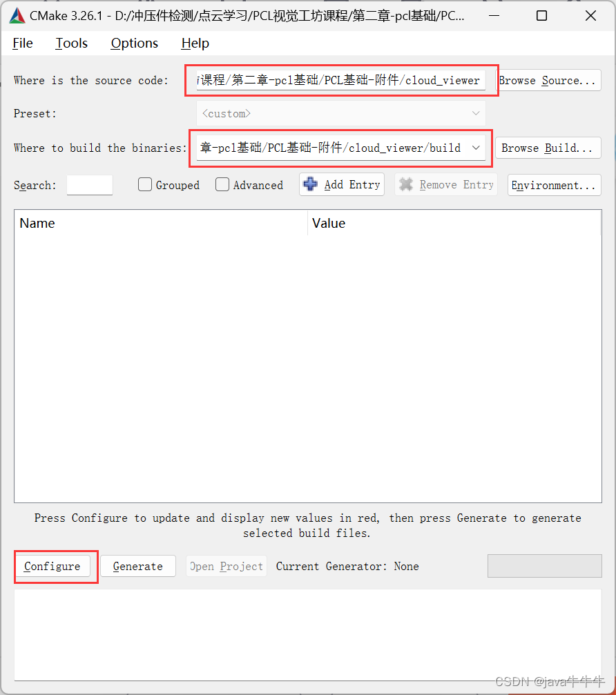Click the 'Preset:' label
The width and height of the screenshot is (616, 695).
(x=35, y=113)
